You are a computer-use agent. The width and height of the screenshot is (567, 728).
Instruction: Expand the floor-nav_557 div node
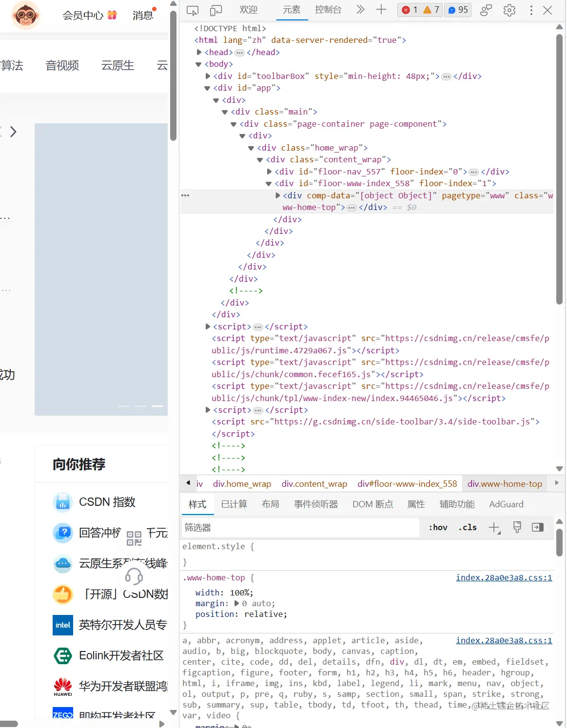tap(269, 172)
